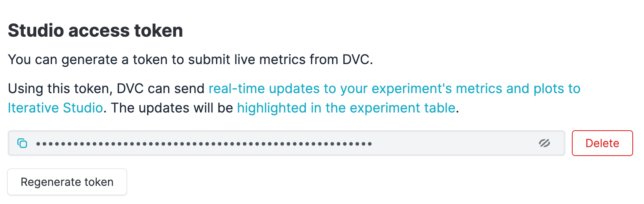
Task: Click the "Regenerate token" button label
Action: (x=67, y=182)
